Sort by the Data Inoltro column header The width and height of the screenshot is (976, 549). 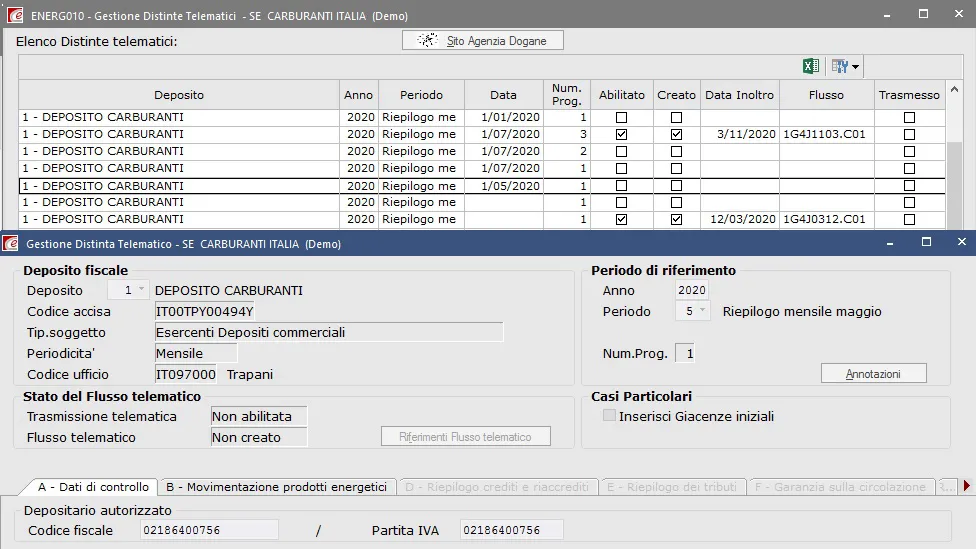tap(739, 95)
